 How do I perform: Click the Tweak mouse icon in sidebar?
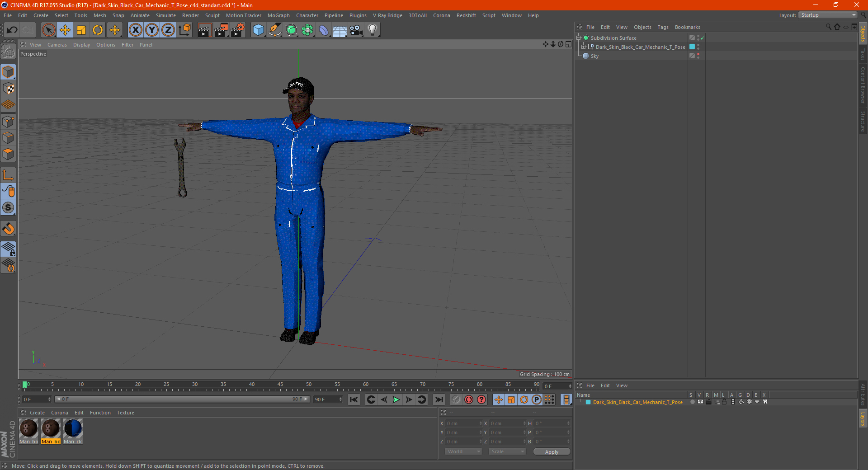8,191
